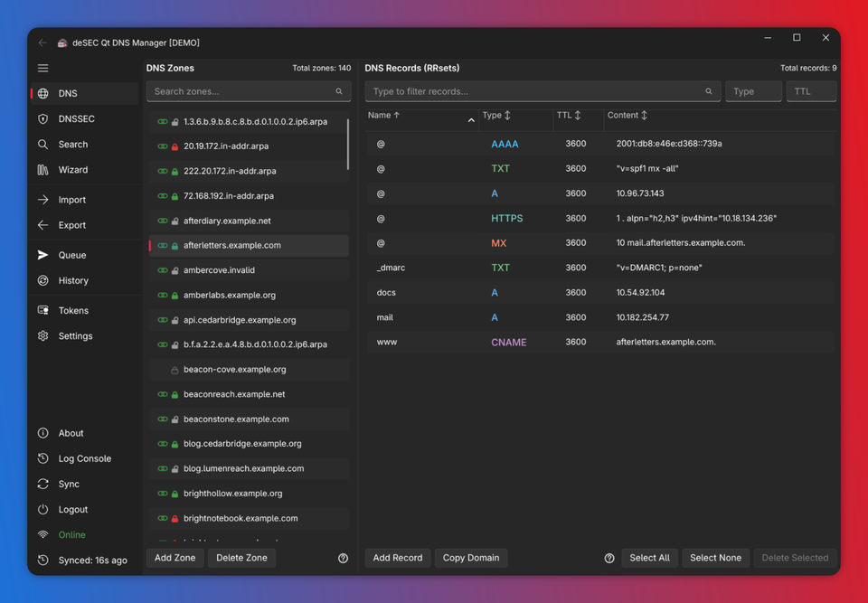Select zone brighthollow.example.org

click(249, 494)
